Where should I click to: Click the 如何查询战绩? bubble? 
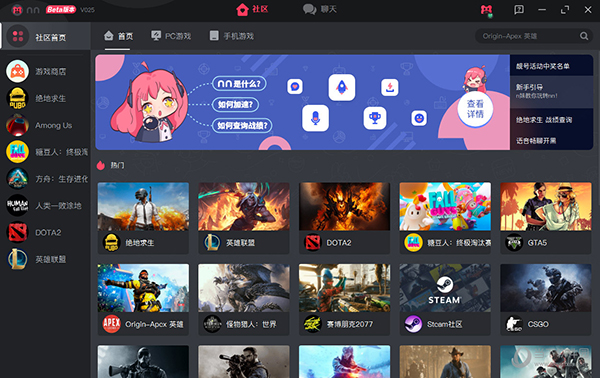pyautogui.click(x=242, y=125)
